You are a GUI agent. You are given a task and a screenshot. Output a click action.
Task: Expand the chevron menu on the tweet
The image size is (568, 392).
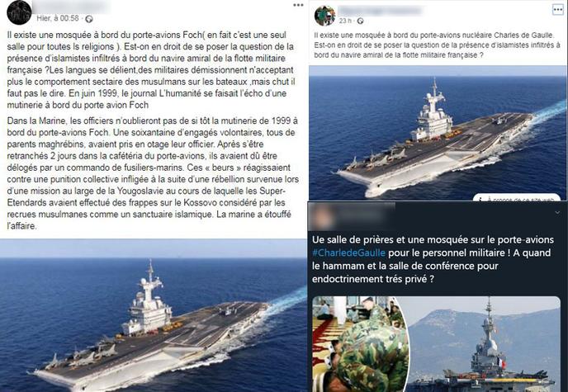(557, 213)
